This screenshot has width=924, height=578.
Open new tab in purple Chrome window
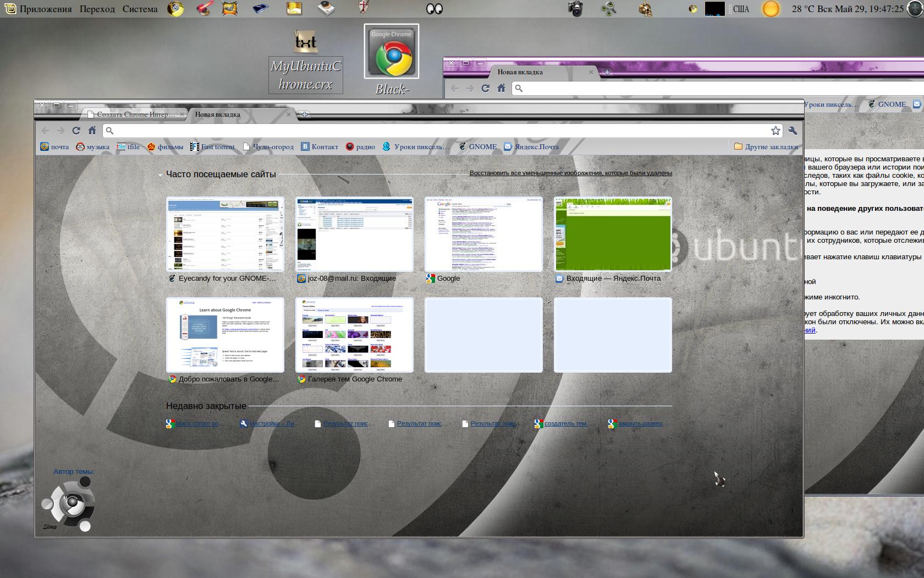[x=607, y=72]
